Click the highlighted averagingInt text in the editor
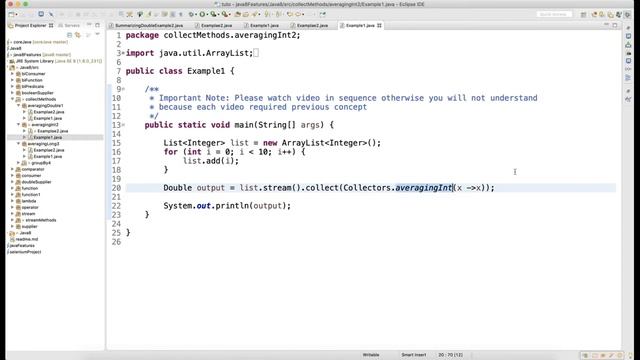The height and width of the screenshot is (360, 640). click(x=424, y=188)
